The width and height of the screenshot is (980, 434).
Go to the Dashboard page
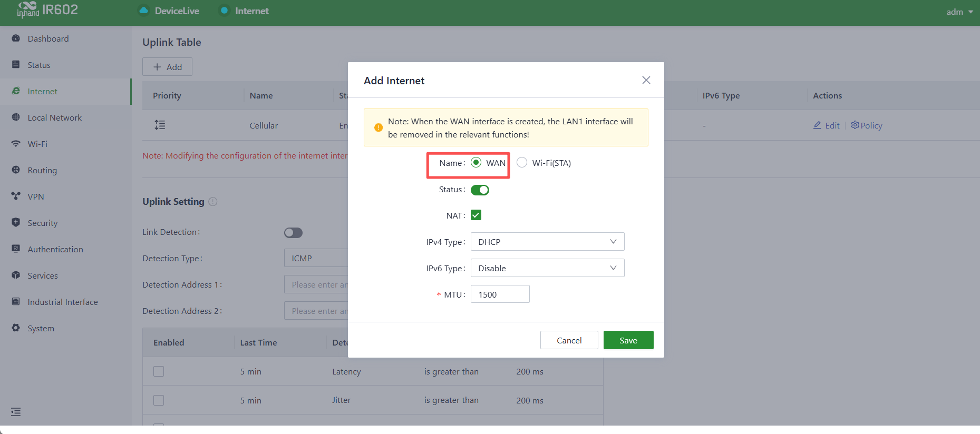(x=65, y=38)
